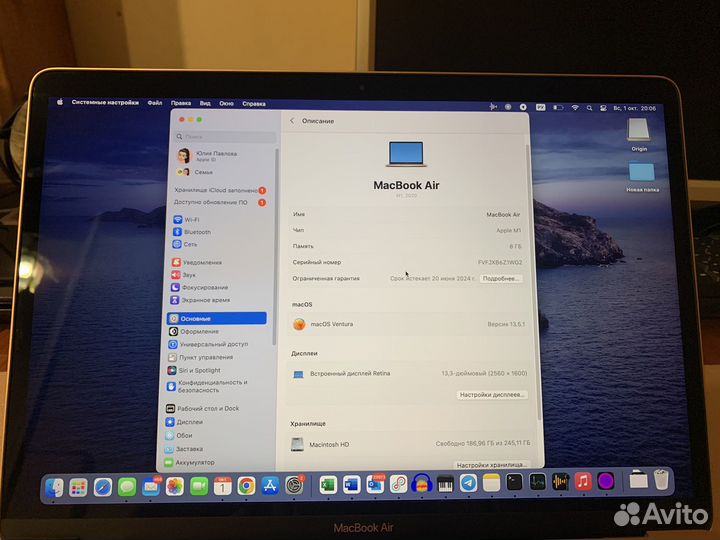Launch Google Chrome from the Dock
Image resolution: width=720 pixels, height=540 pixels.
[x=247, y=486]
